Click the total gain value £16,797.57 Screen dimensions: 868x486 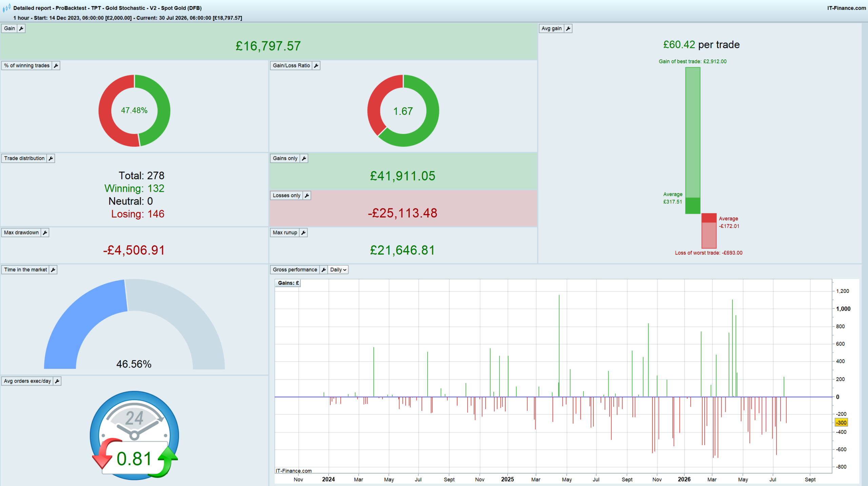(268, 46)
